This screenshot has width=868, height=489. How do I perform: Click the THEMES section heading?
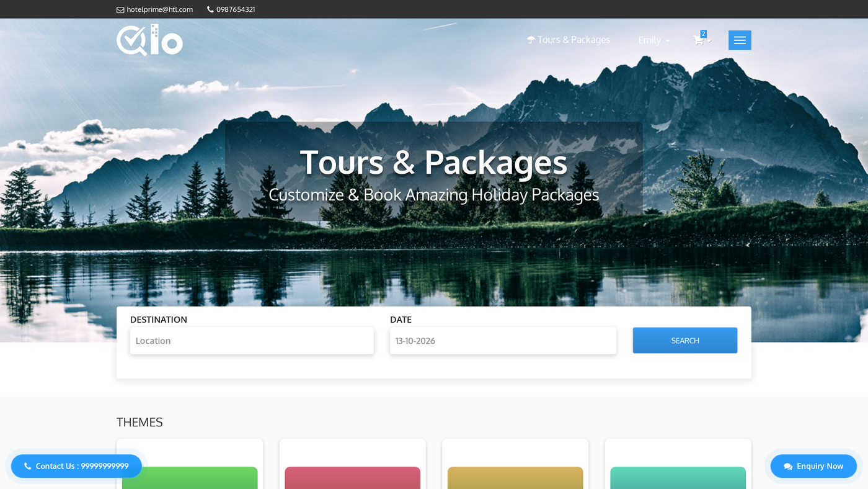click(x=139, y=422)
